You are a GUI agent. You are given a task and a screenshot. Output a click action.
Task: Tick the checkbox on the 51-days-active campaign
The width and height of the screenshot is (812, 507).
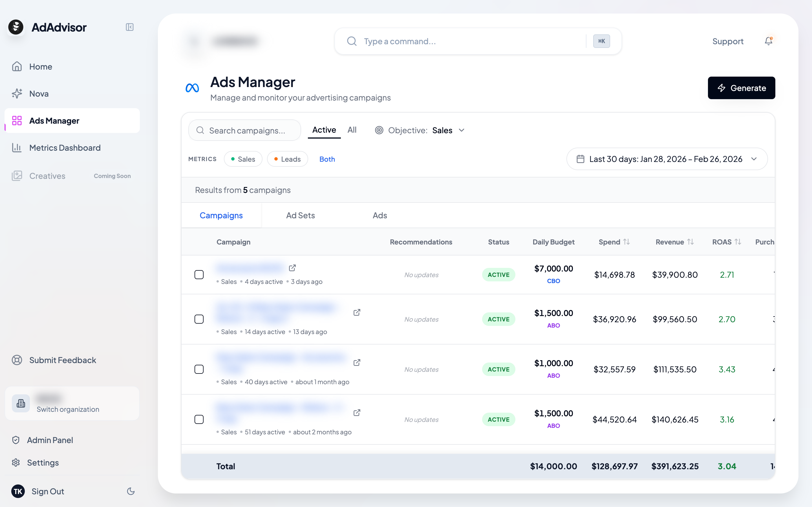[x=199, y=419]
